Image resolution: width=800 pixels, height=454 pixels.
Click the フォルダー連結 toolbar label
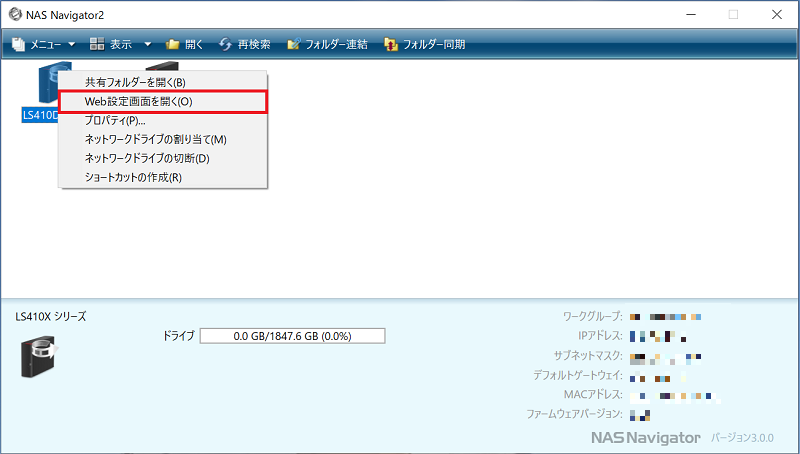point(336,44)
